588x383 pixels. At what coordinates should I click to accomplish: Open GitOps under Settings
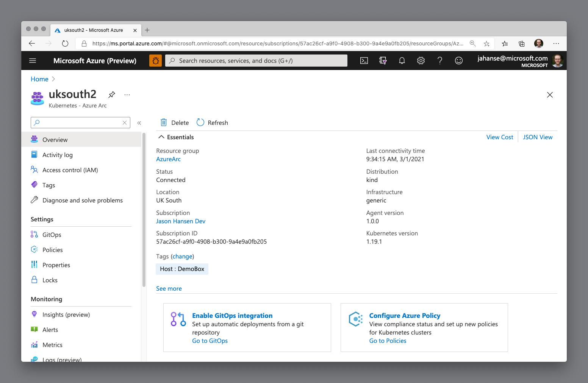(x=52, y=235)
